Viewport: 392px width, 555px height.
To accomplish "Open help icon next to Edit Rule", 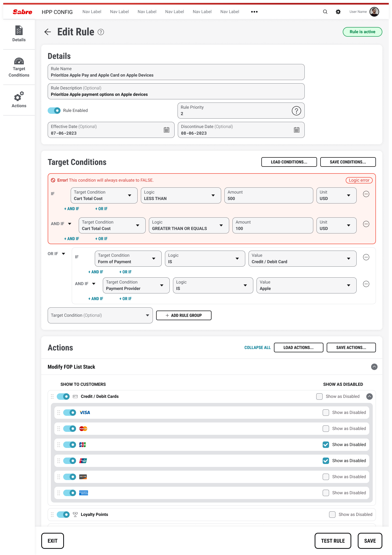I will point(101,32).
